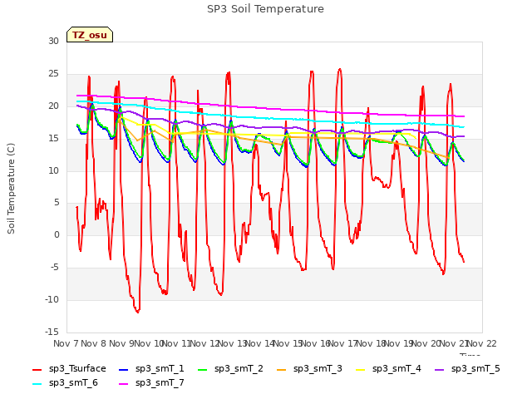This screenshot has width=532, height=399.
Task: Click the 15 y-axis tick label
Action: tap(53, 139)
